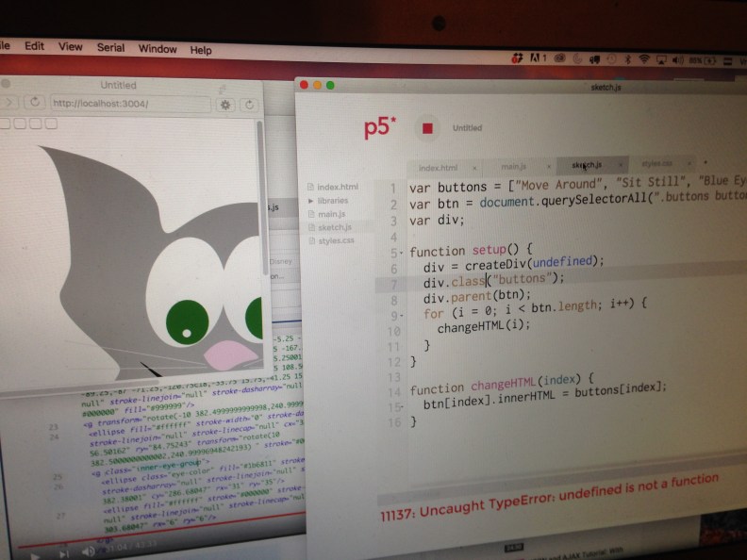
Task: Reload the localhost preview page
Action: (x=35, y=102)
